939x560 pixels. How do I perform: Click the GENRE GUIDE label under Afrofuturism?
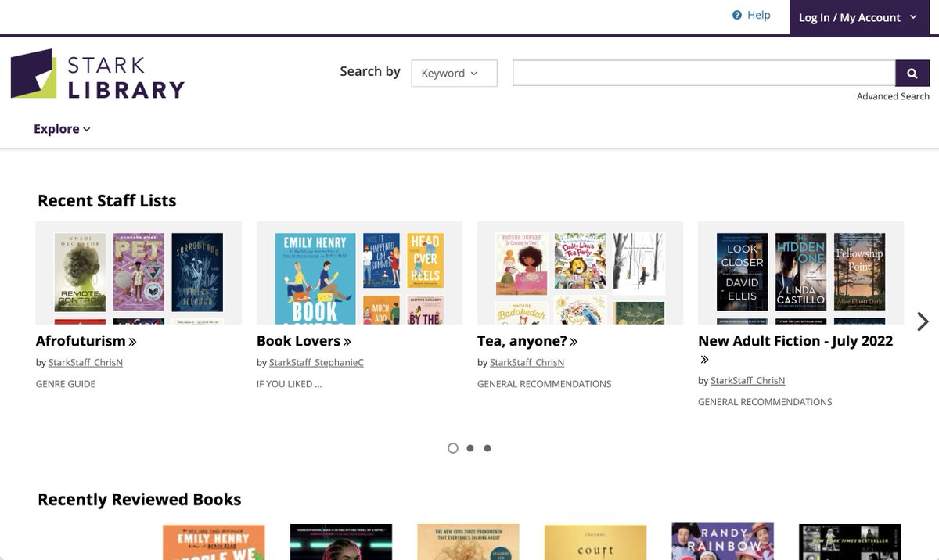(66, 384)
